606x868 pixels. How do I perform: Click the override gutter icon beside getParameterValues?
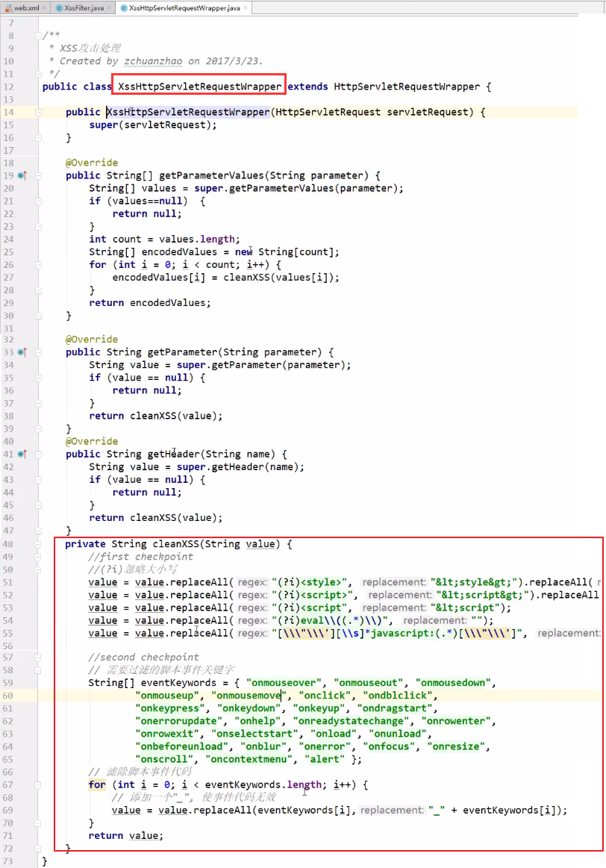tap(22, 175)
